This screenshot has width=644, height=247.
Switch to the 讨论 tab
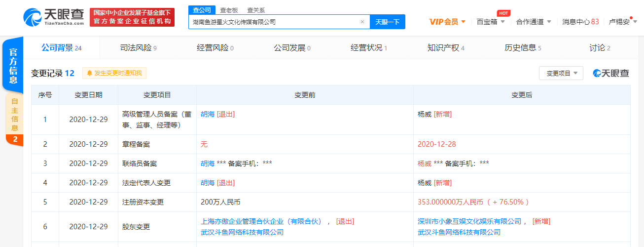click(600, 48)
